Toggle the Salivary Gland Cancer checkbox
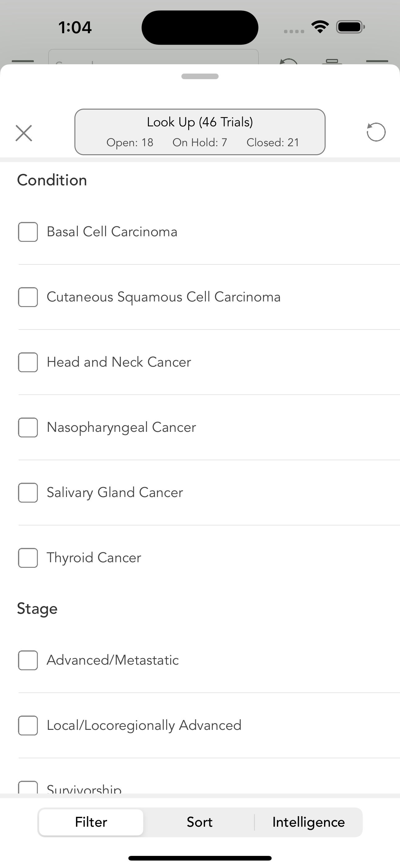Image resolution: width=400 pixels, height=868 pixels. 28,493
